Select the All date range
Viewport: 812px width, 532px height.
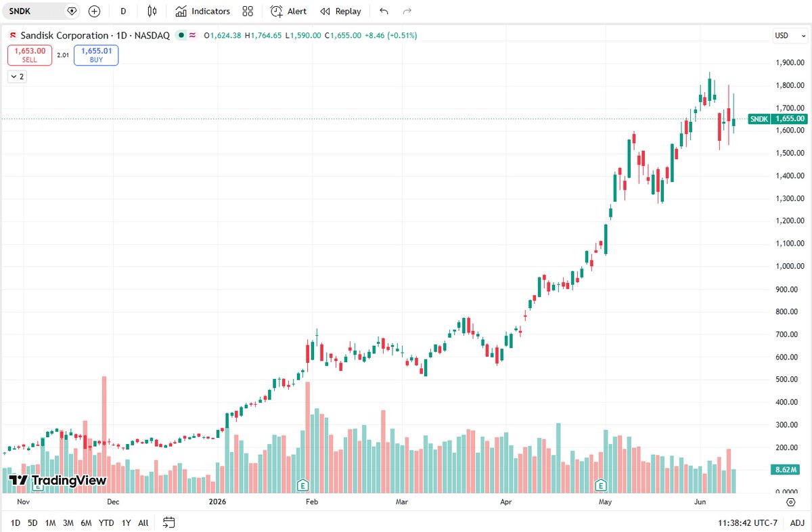[143, 523]
